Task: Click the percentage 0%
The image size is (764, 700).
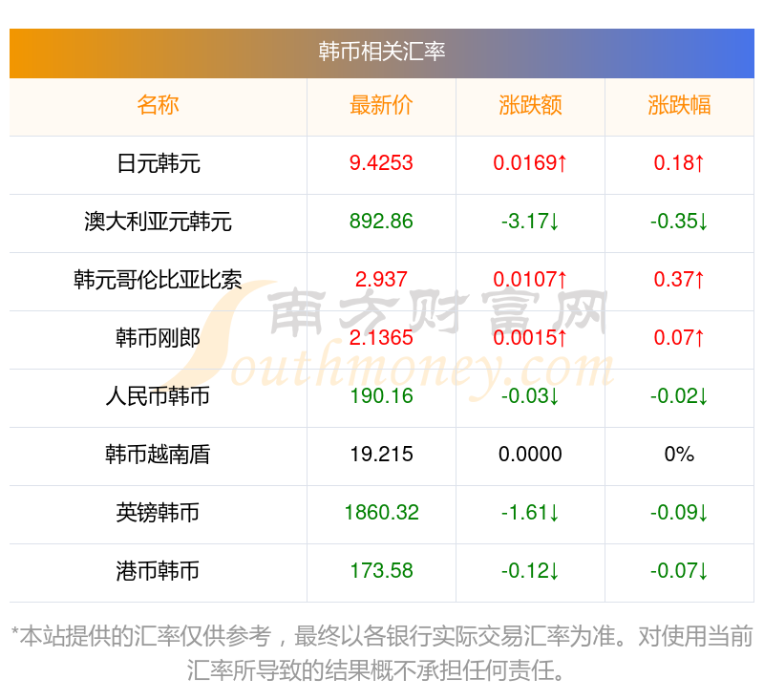Action: [x=679, y=455]
